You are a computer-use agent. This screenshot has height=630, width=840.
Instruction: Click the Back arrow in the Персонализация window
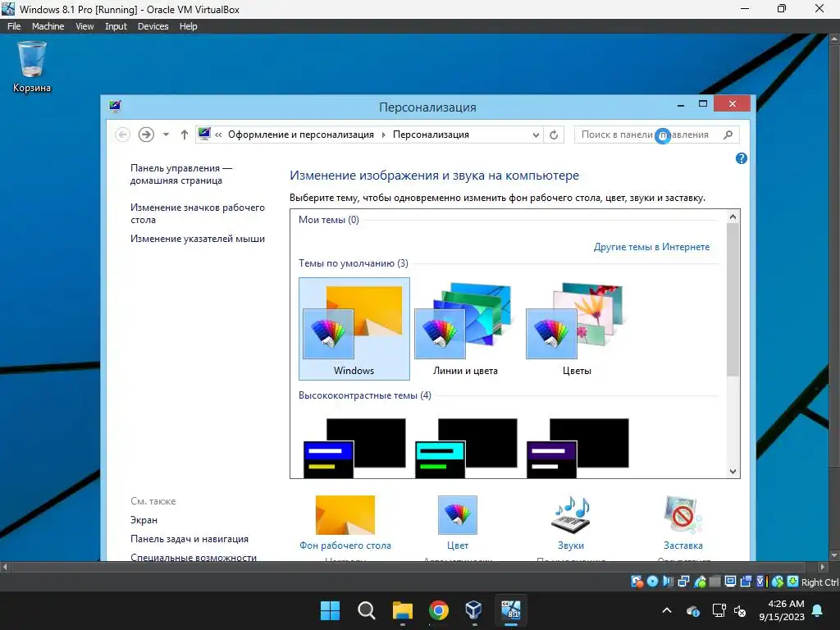(123, 135)
